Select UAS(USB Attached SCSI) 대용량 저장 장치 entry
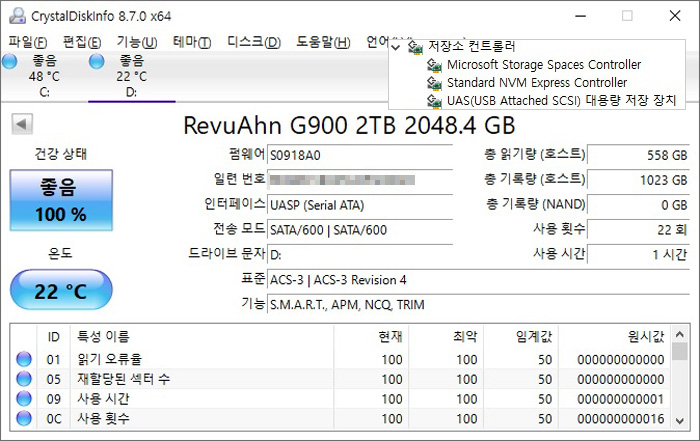 pyautogui.click(x=562, y=100)
